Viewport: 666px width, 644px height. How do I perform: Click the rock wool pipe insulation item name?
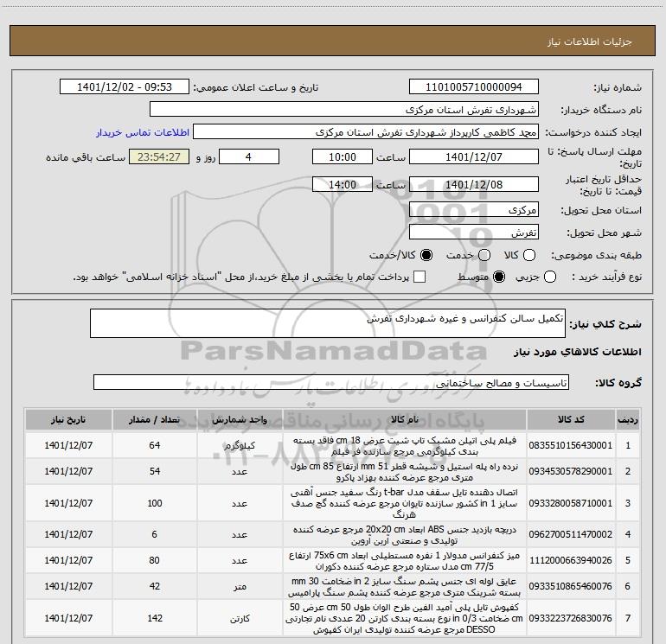[405, 587]
